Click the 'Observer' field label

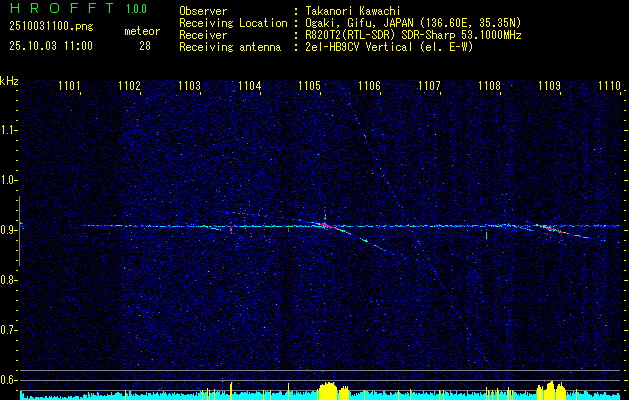coord(203,11)
